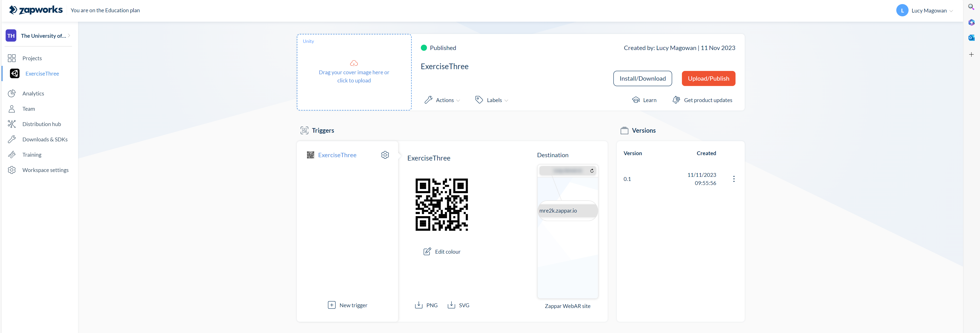Download the QR code as PNG
The image size is (980, 333).
pos(426,305)
